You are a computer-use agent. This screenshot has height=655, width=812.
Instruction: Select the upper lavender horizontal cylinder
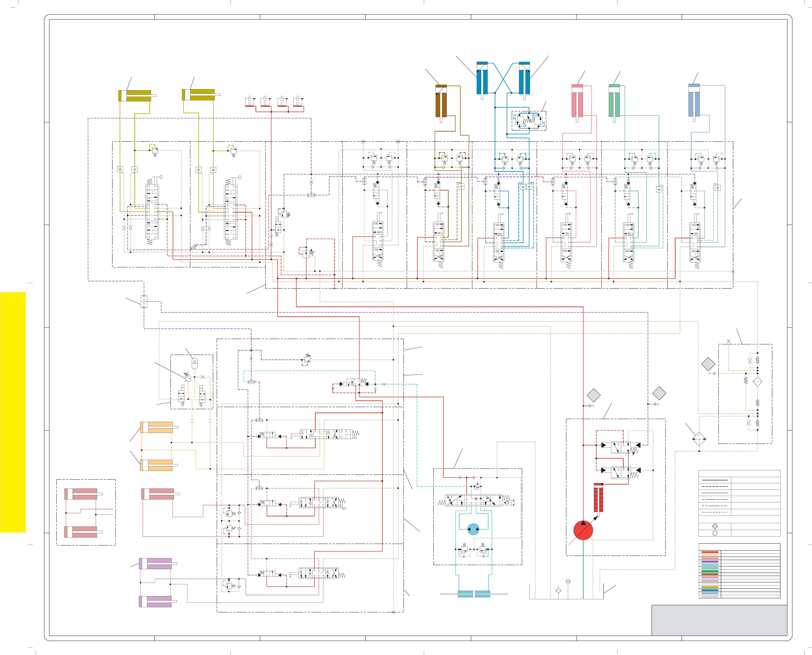click(x=158, y=564)
